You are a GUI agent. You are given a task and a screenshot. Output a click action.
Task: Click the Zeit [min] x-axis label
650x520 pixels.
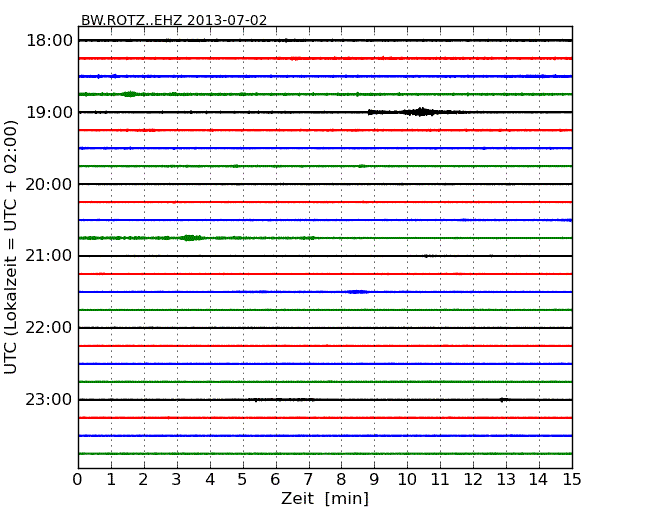[325, 498]
